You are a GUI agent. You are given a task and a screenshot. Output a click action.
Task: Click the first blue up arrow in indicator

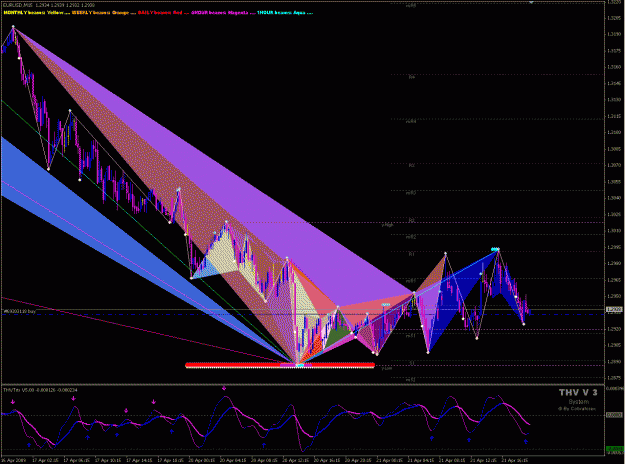[29, 444]
